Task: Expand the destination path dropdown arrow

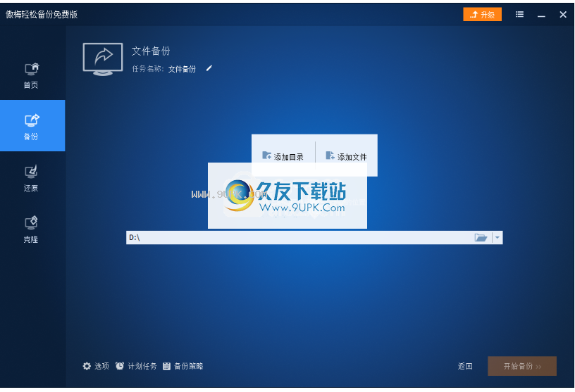Action: [497, 238]
